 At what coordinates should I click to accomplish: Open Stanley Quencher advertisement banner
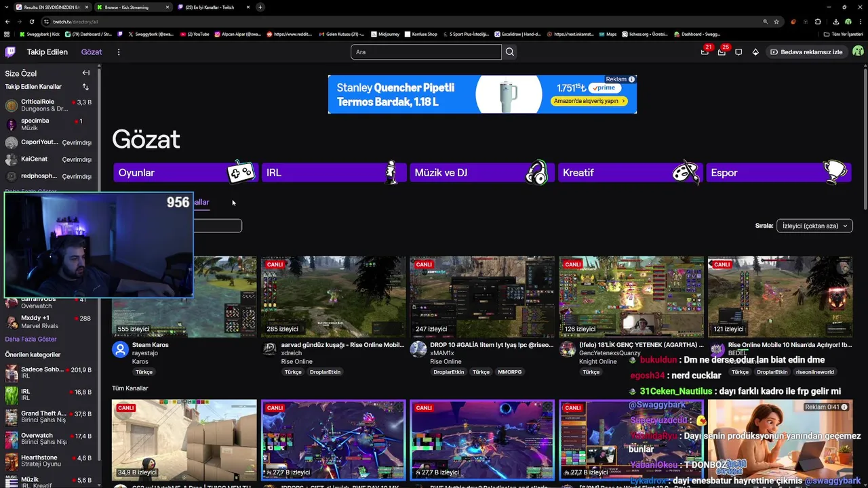482,94
